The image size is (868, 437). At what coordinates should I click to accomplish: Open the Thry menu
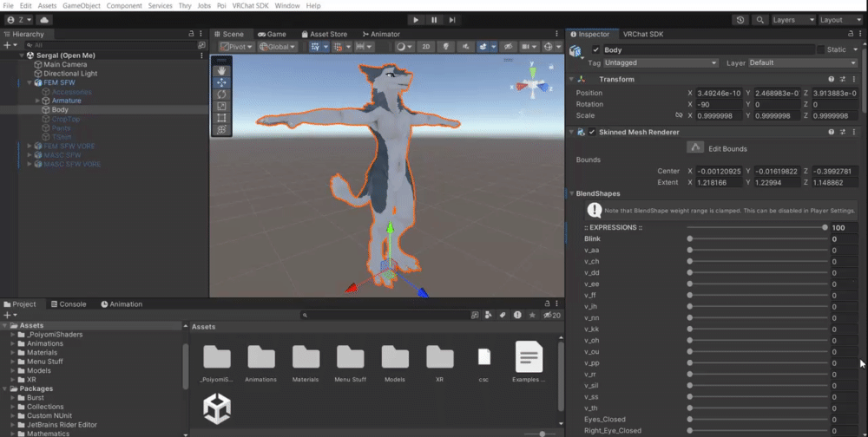[x=185, y=5]
